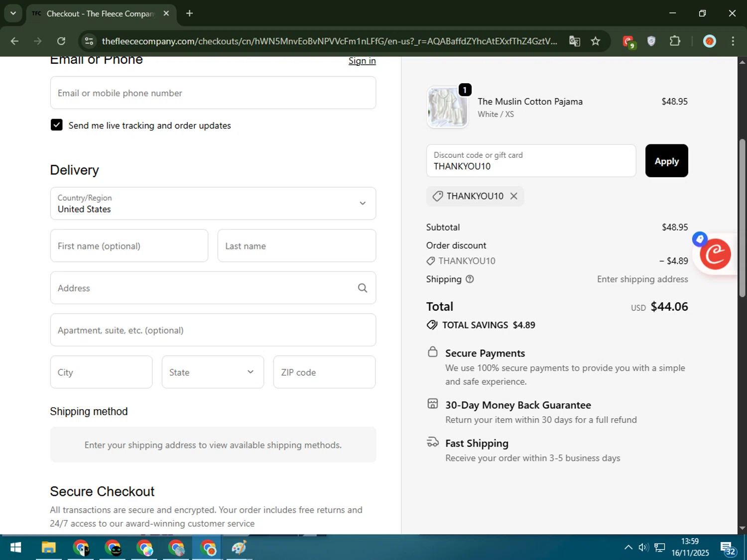Reload the checkout page

point(61,41)
